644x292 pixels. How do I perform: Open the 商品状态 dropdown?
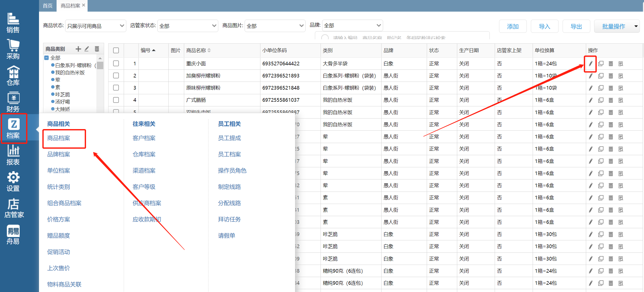click(96, 26)
